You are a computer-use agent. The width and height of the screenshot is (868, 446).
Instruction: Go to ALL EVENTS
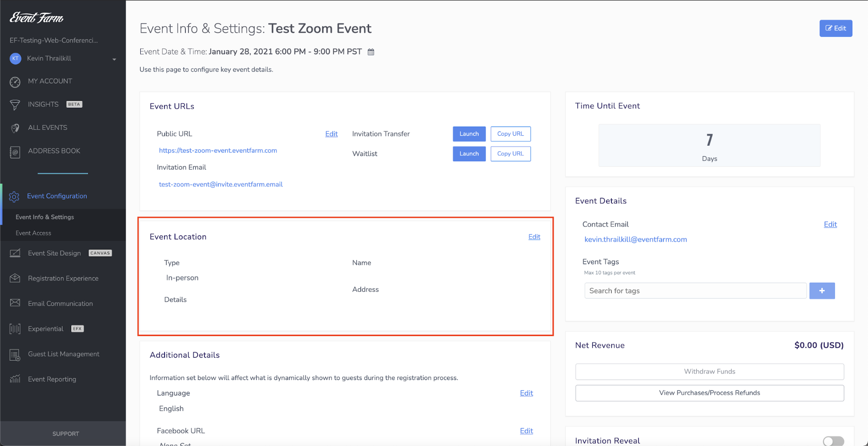pyautogui.click(x=48, y=127)
